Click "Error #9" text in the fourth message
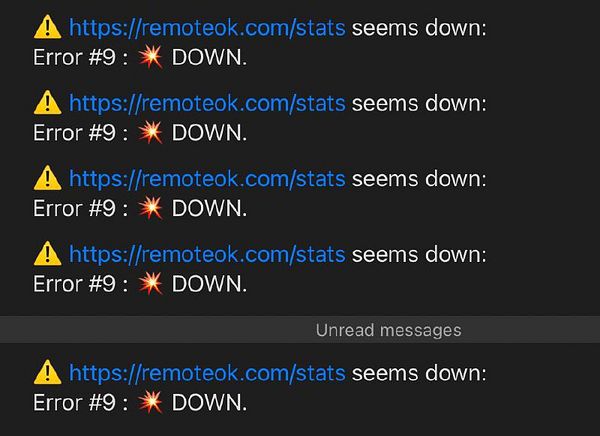This screenshot has height=436, width=600. 75,284
